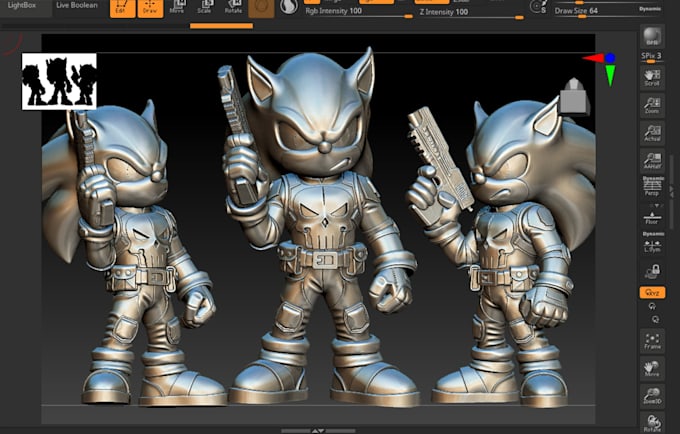Click the lock camera icon
680x434 pixels.
[652, 271]
